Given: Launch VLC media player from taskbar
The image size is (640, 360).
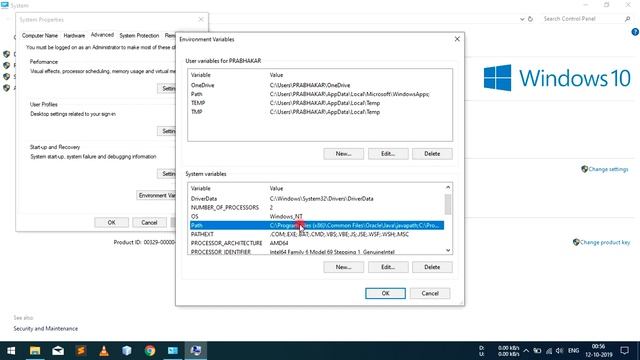Looking at the screenshot, I should 104,351.
